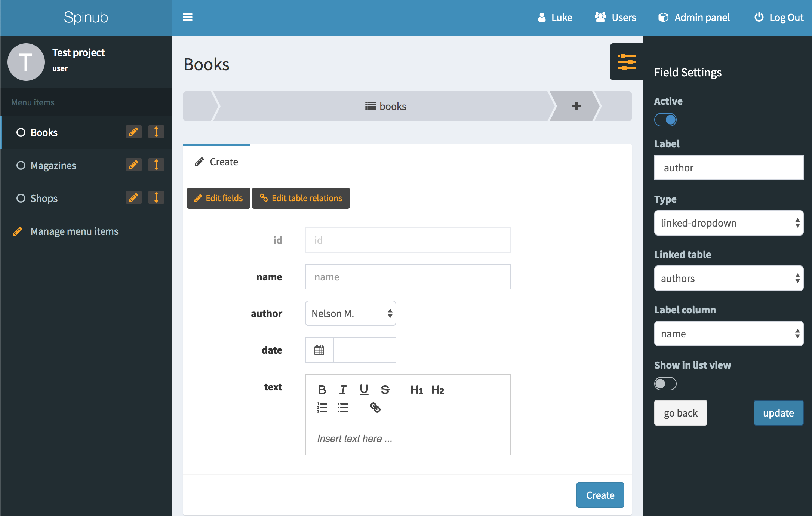Open the date field calendar icon
812x516 pixels.
coord(319,350)
